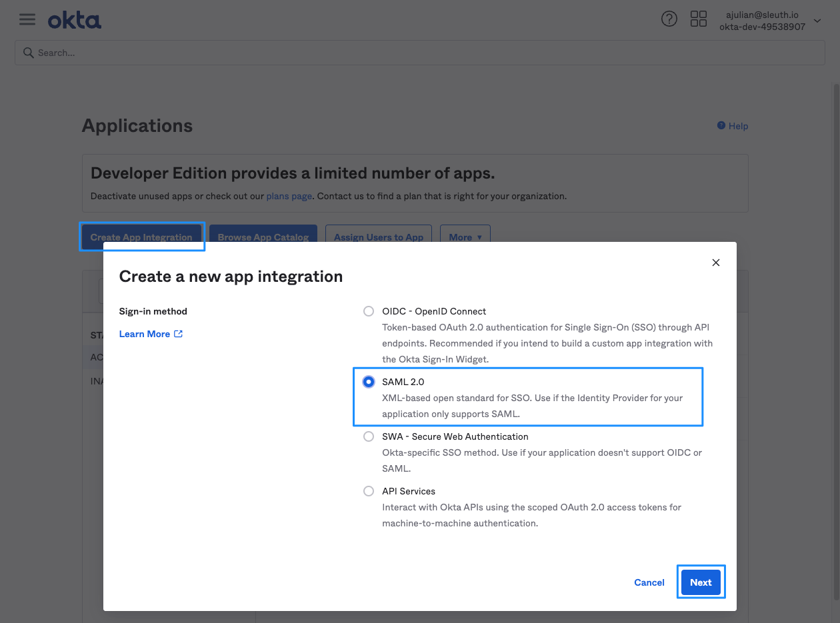Click the external link icon beside Learn More
Image resolution: width=840 pixels, height=623 pixels.
click(179, 334)
